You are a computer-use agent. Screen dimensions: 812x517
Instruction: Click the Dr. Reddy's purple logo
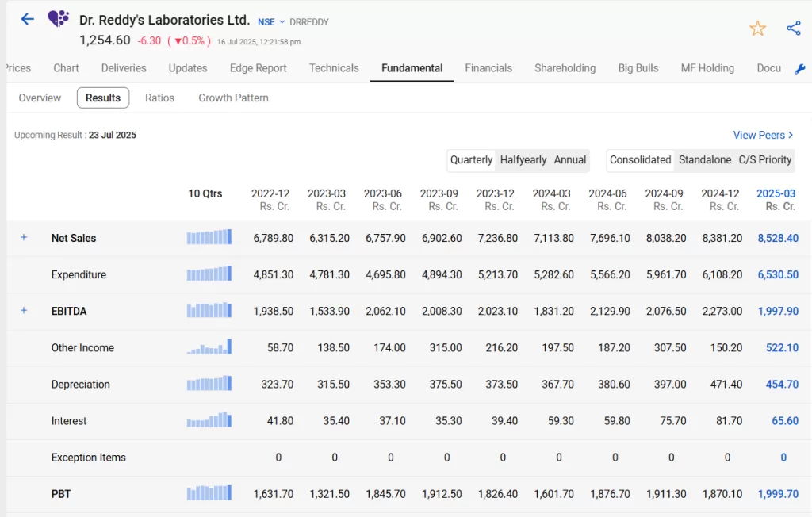point(59,19)
